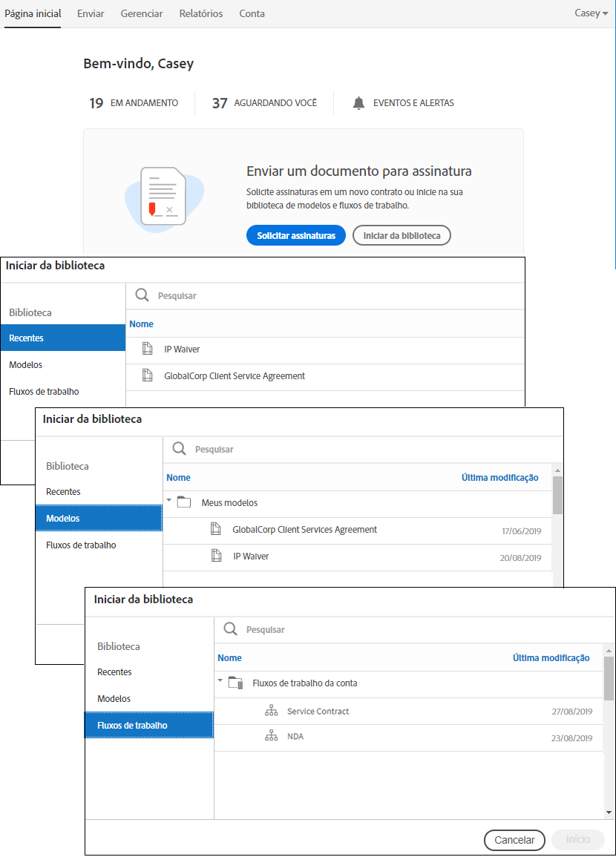The height and width of the screenshot is (857, 616).
Task: Open the Enviar tab
Action: pyautogui.click(x=91, y=13)
